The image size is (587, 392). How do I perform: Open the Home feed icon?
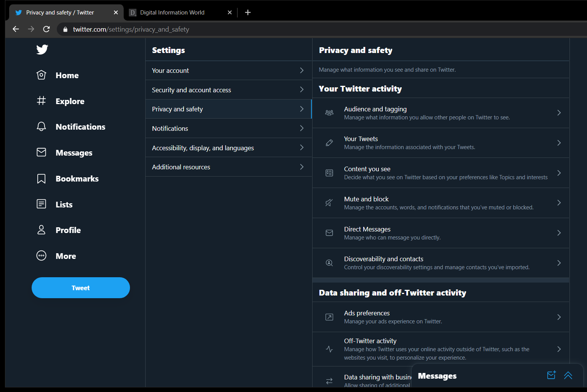[x=41, y=75]
